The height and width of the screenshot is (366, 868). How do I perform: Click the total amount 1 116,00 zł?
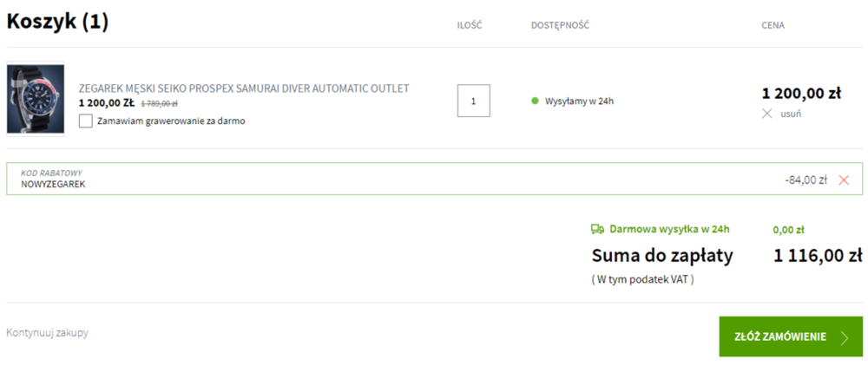pos(817,255)
